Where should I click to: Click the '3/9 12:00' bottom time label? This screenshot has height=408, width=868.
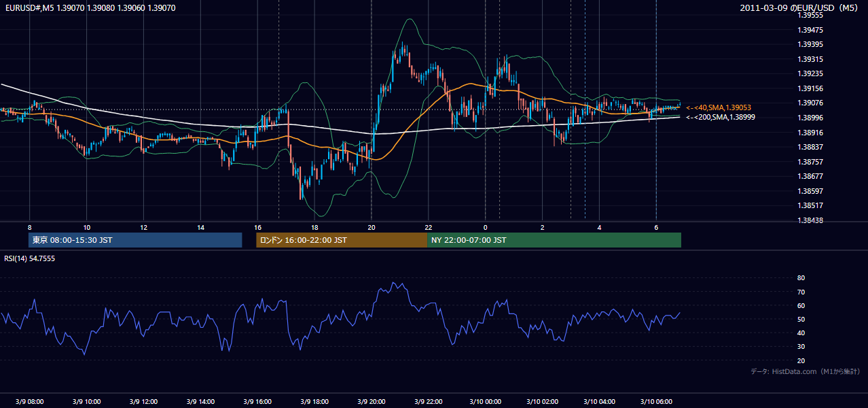click(143, 401)
